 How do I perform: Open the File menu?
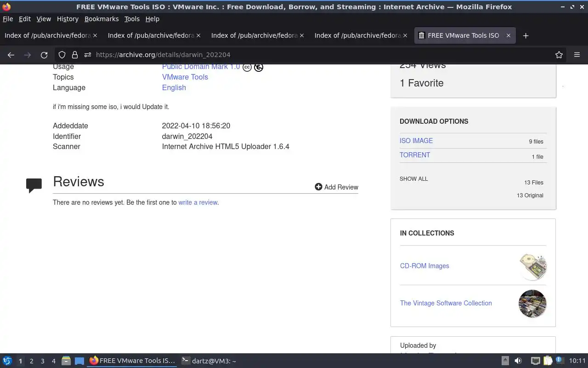tap(8, 19)
